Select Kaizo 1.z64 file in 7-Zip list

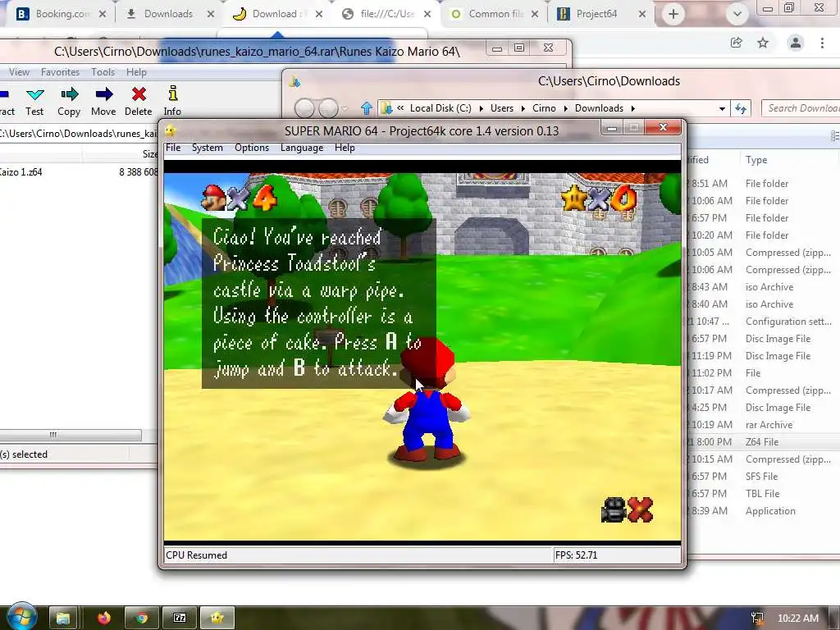(x=79, y=172)
